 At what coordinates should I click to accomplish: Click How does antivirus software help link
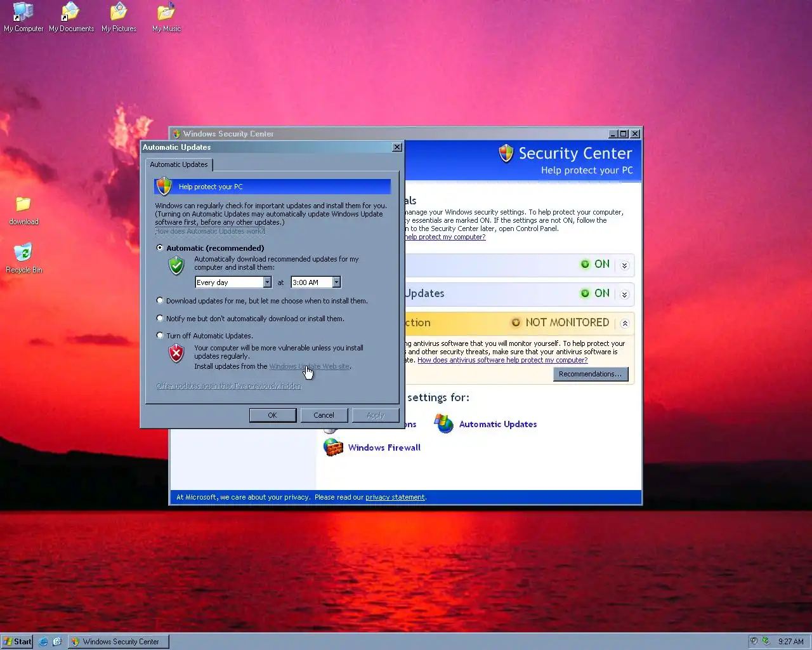coord(502,360)
